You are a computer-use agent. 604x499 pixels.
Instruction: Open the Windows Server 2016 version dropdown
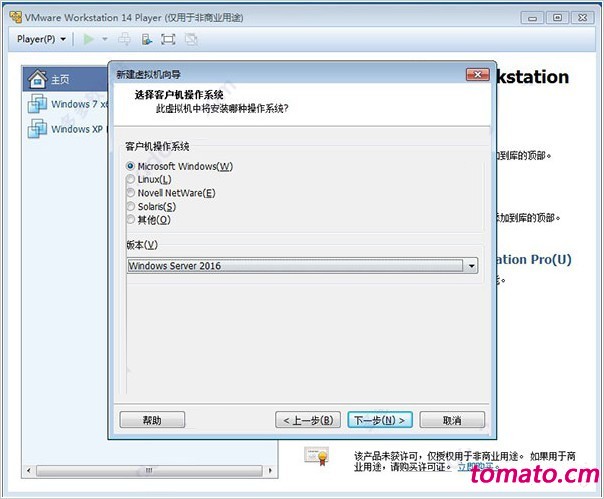[302, 266]
